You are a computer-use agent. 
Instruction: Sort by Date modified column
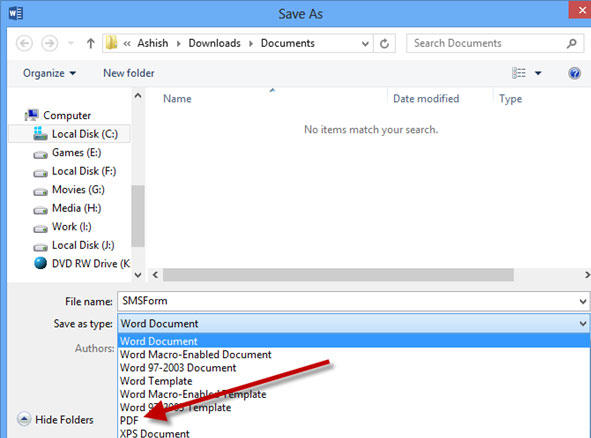pos(426,99)
